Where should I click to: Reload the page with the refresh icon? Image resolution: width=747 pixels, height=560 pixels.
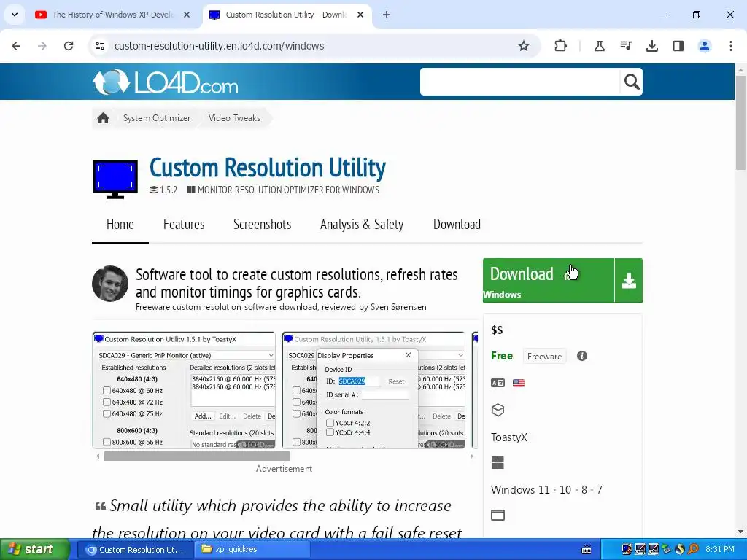coord(69,46)
